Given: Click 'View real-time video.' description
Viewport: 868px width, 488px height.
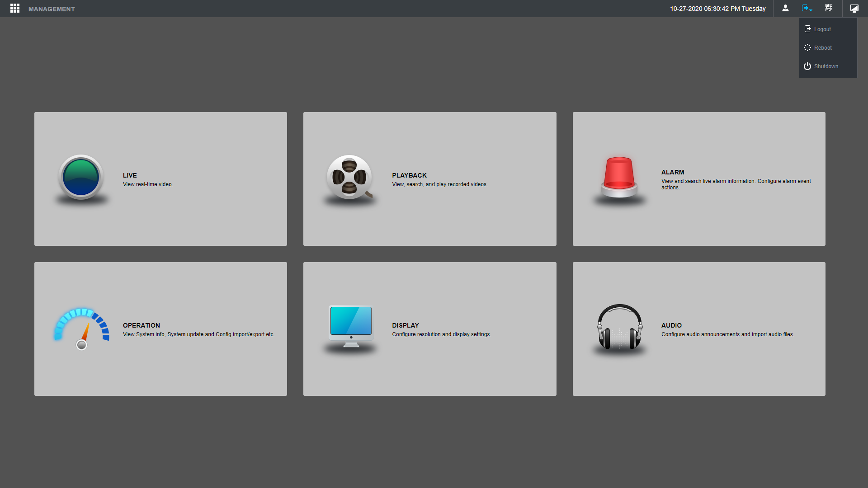Looking at the screenshot, I should click(x=148, y=184).
